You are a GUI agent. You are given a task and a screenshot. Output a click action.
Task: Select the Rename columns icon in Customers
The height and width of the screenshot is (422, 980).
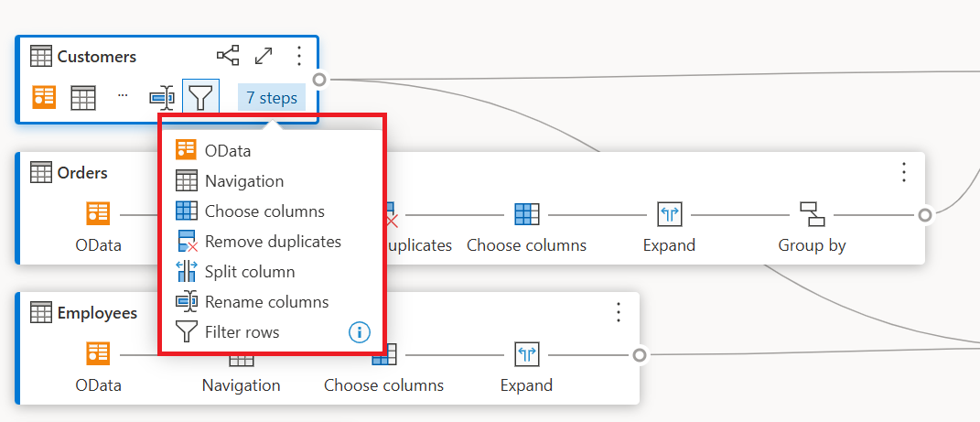162,97
